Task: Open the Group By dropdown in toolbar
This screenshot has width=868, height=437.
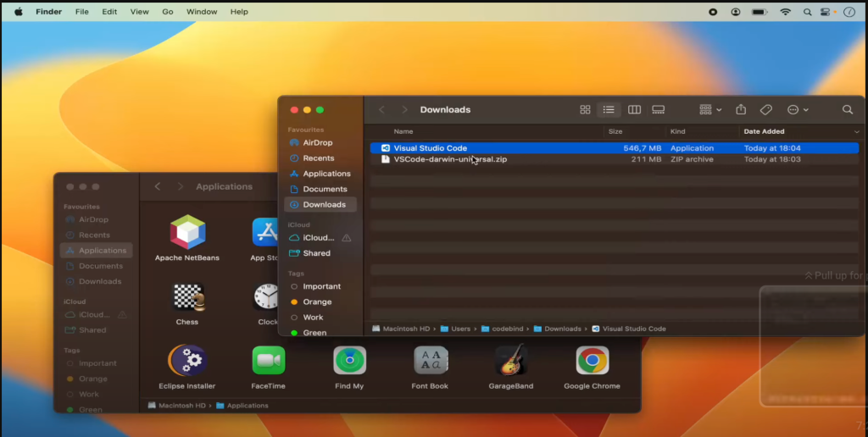Action: pos(710,110)
